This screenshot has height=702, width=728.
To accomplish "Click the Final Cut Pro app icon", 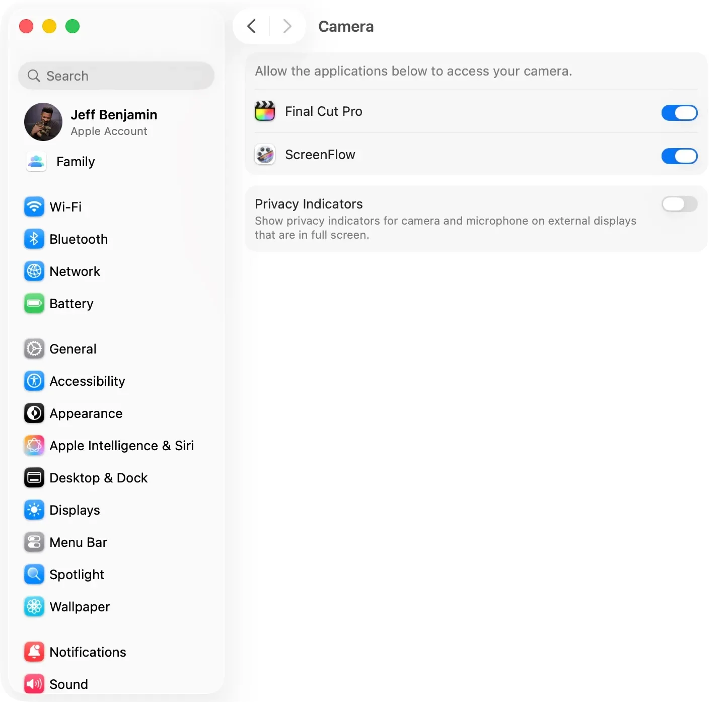I will pyautogui.click(x=265, y=111).
